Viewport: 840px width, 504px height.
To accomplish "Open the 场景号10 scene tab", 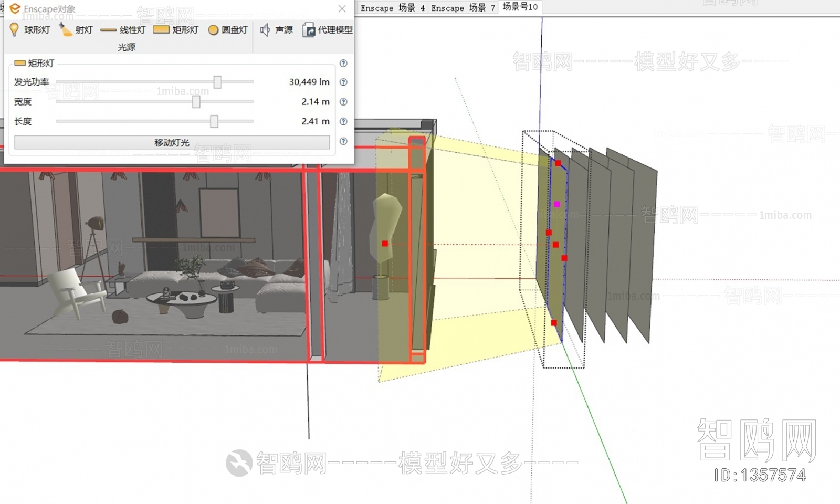I will 520,7.
